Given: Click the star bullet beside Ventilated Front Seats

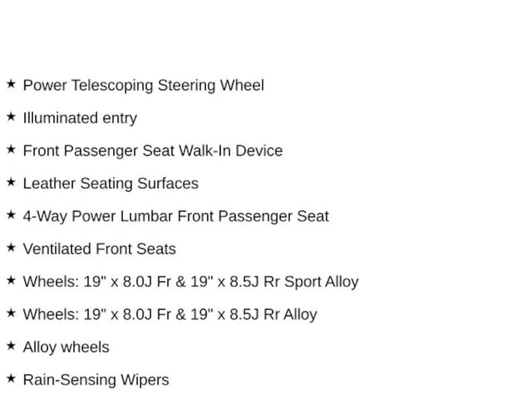Looking at the screenshot, I should (x=11, y=247).
